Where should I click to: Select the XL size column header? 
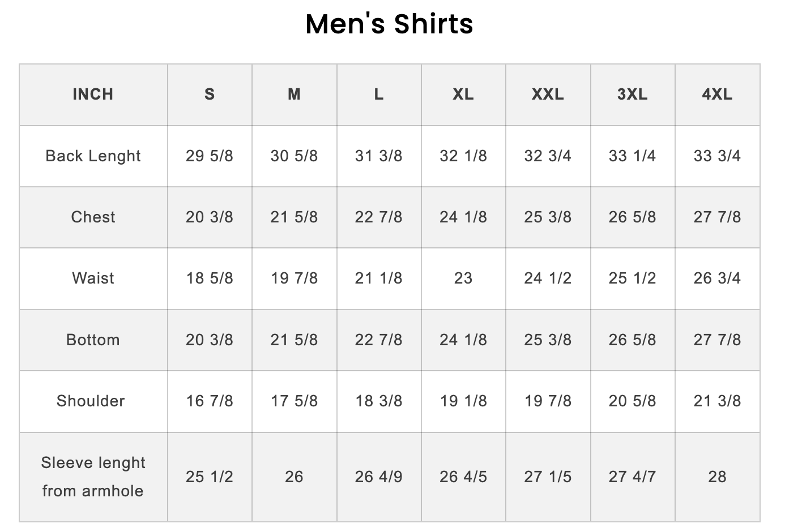(463, 94)
